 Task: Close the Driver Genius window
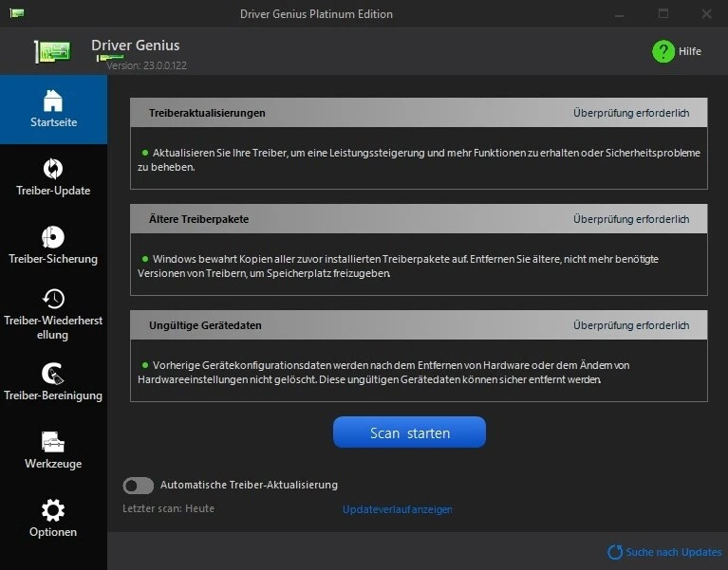[x=706, y=14]
